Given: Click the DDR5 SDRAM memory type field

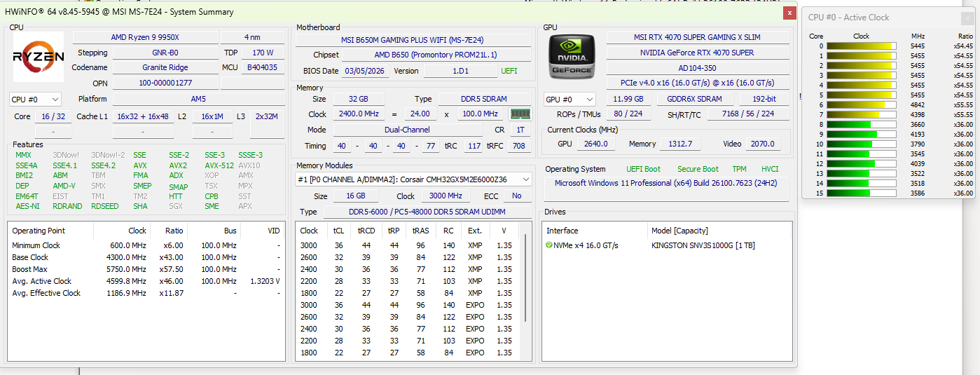Looking at the screenshot, I should click(x=484, y=99).
